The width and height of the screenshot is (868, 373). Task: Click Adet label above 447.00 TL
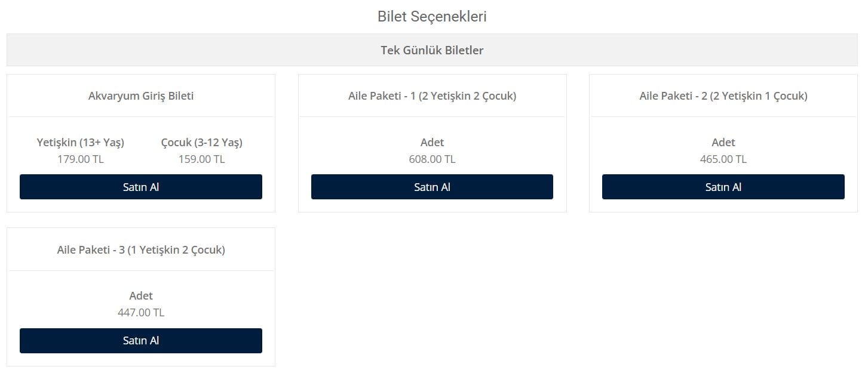point(141,295)
